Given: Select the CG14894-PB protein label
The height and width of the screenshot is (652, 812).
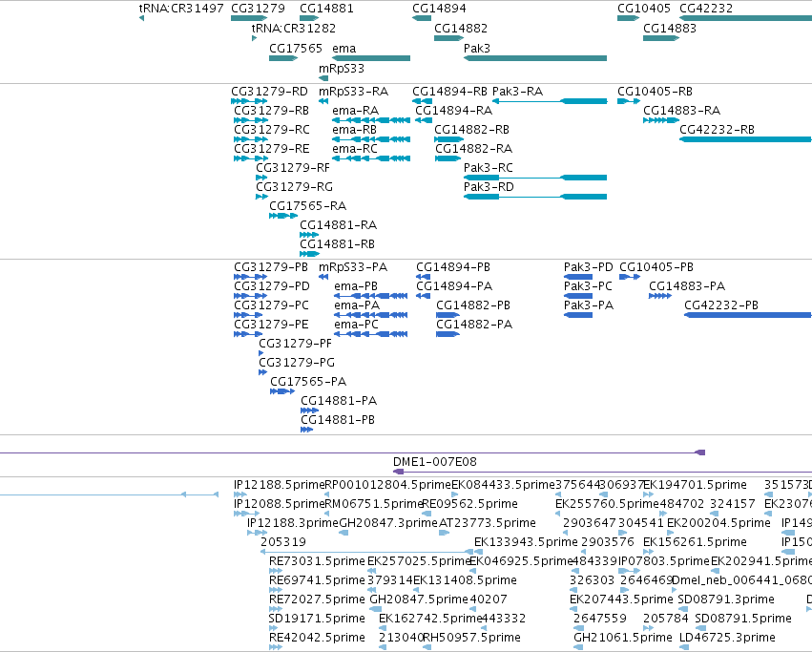Looking at the screenshot, I should coord(453,267).
